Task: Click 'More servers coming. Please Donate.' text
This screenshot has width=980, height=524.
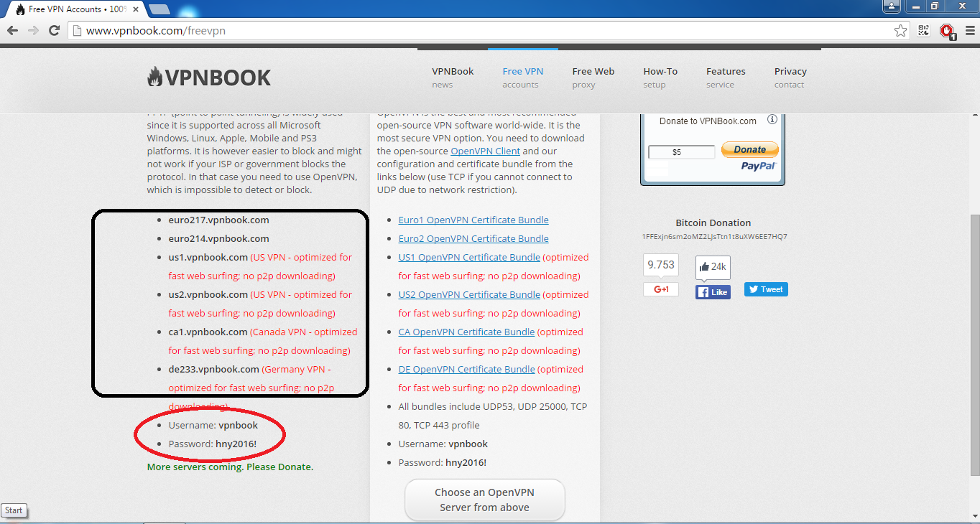Action: [230, 467]
